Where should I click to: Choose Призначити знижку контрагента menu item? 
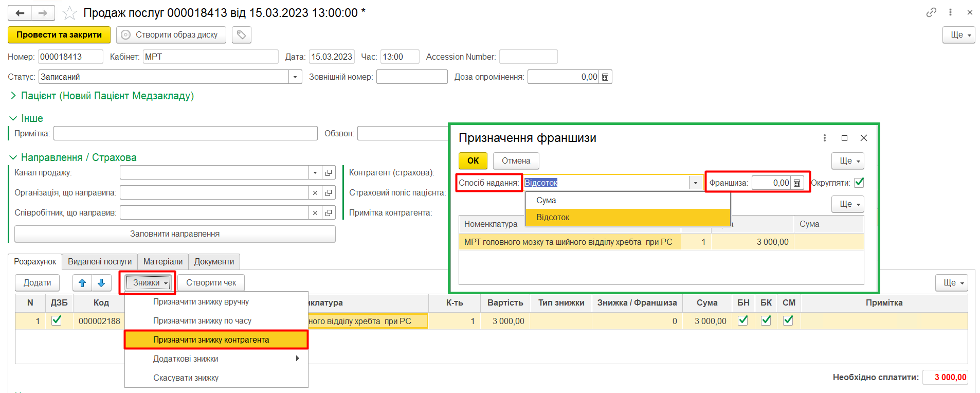(211, 340)
